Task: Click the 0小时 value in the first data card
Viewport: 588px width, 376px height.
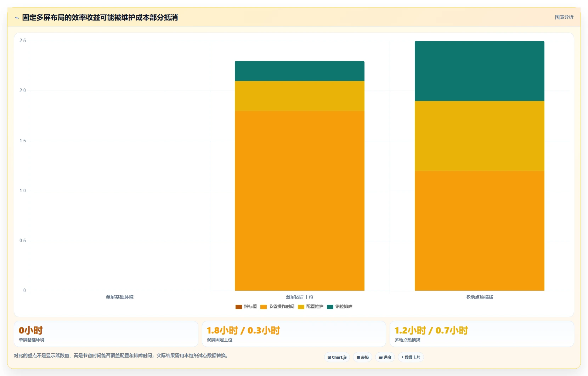Action: click(x=31, y=330)
